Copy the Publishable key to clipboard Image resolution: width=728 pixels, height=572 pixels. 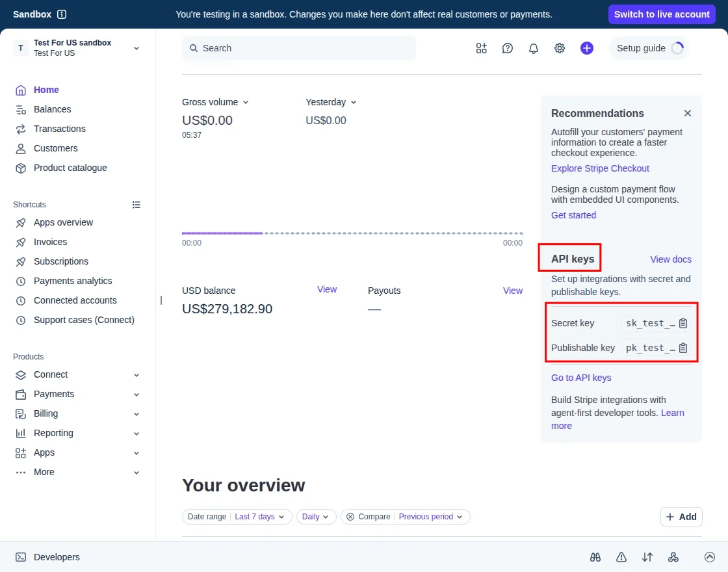coord(683,348)
